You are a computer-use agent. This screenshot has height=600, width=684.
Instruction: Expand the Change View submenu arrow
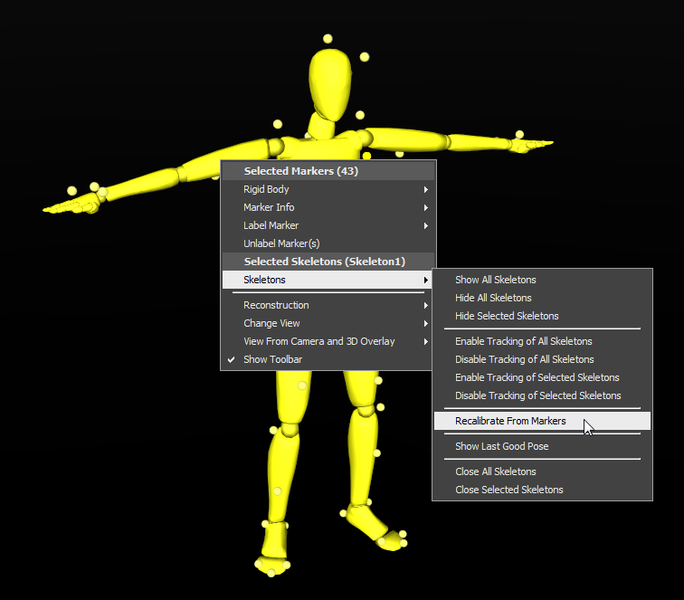pyautogui.click(x=425, y=324)
